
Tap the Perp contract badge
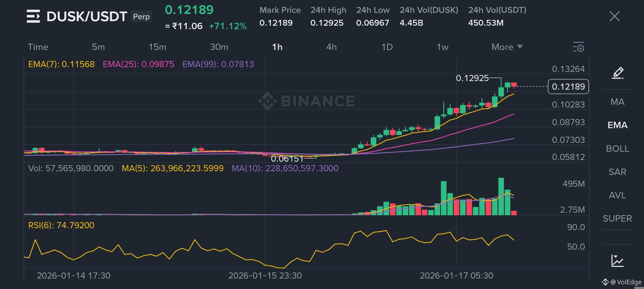coord(141,17)
